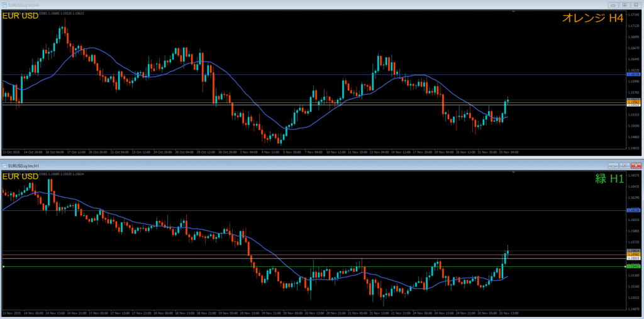Screen dimensions: 644x319
Task: Close the EURUSD H4 chart window
Action: [x=636, y=5]
